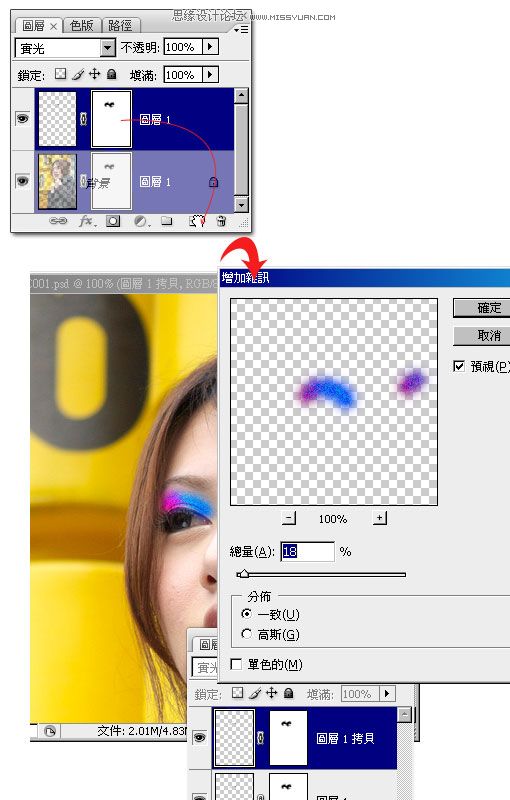Click the padlock icon on the background layer row
The height and width of the screenshot is (800, 510).
pyautogui.click(x=213, y=182)
